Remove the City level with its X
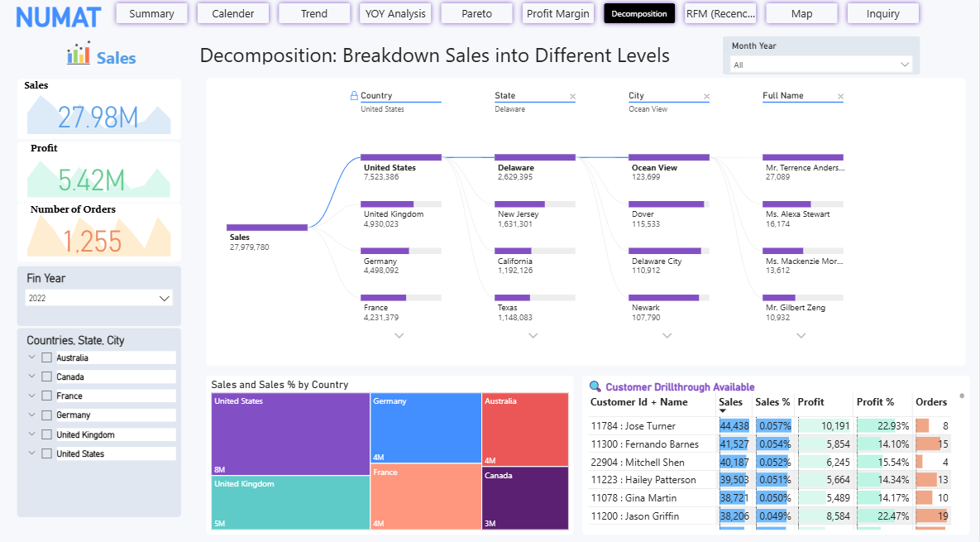 click(x=706, y=96)
